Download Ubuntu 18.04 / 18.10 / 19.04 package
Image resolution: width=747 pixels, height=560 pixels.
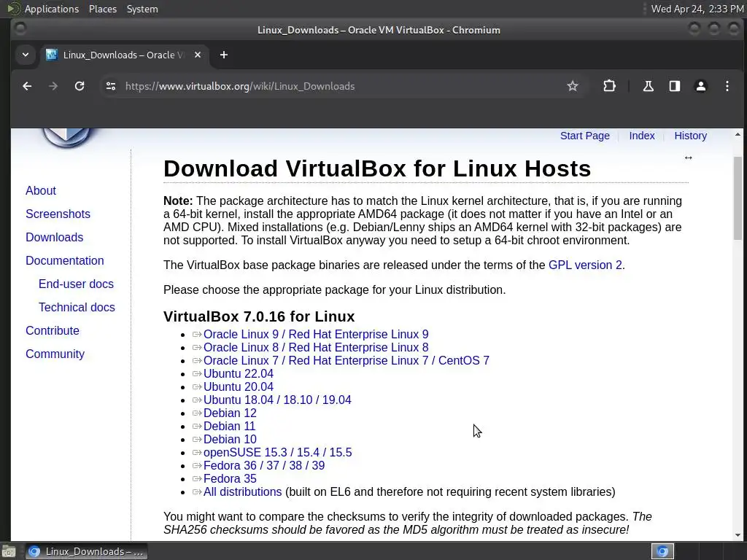point(277,400)
